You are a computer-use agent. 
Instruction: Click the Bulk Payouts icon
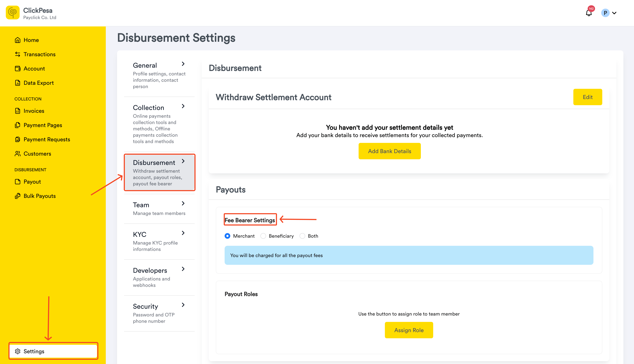[17, 196]
